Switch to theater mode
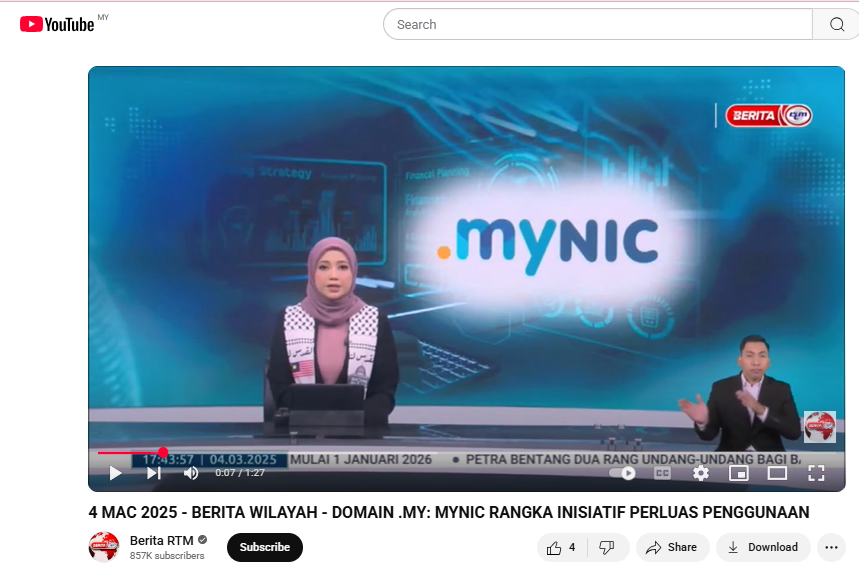This screenshot has width=859, height=573. 777,473
